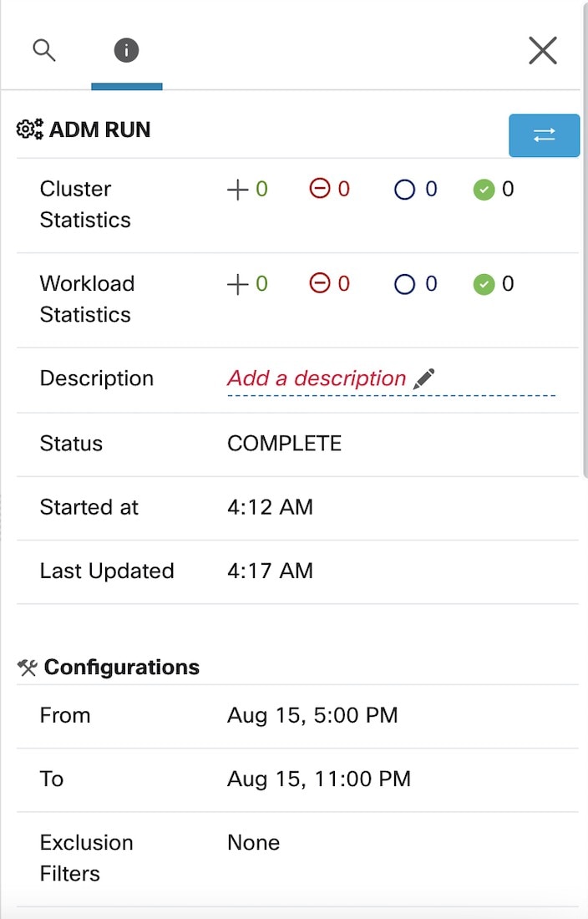Click Cluster Statistics removed minus icon

pos(320,189)
